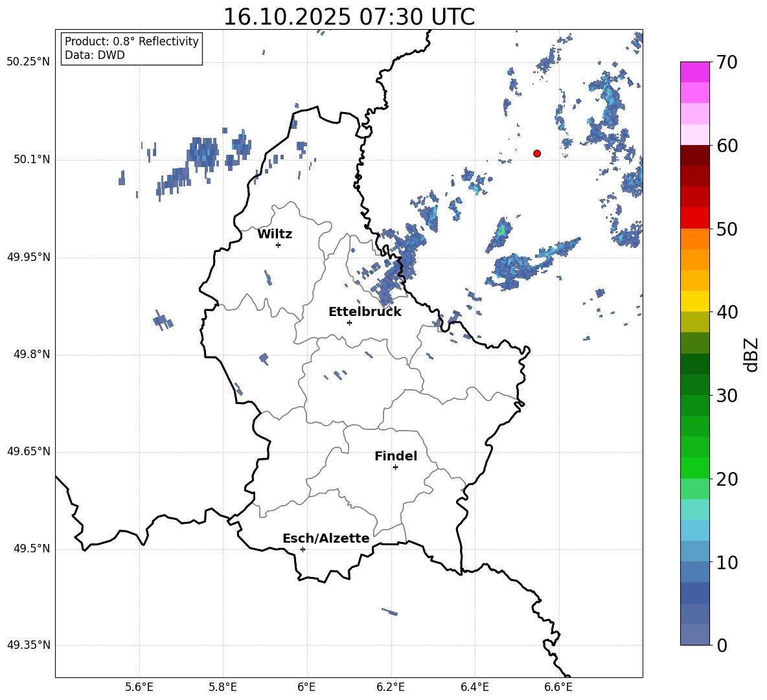Click the 6°E longitude label
This screenshot has height=700, width=767.
(x=306, y=687)
